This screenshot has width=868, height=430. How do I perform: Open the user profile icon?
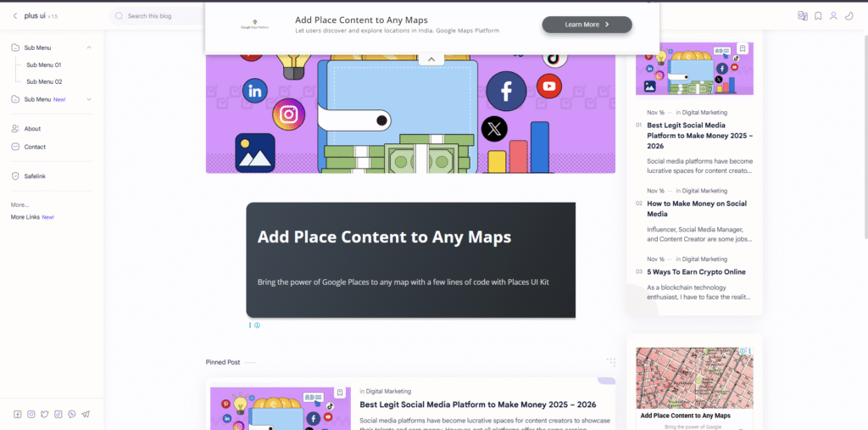coord(834,16)
